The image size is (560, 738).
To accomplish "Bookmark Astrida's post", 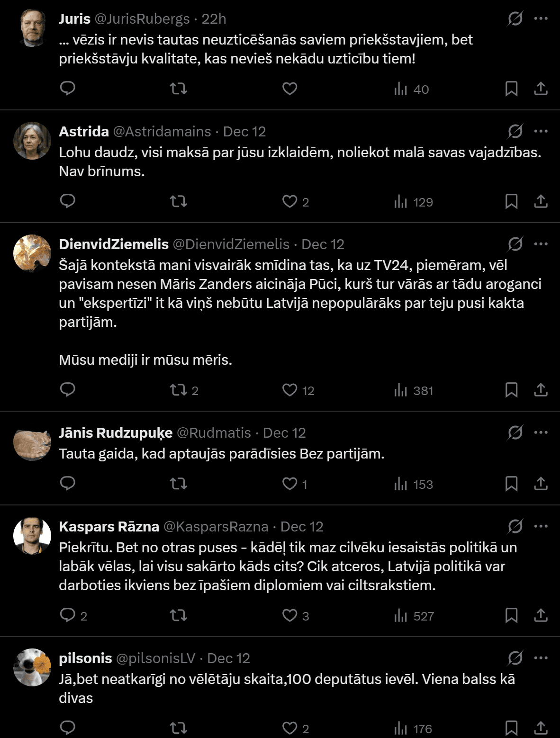I will [511, 201].
